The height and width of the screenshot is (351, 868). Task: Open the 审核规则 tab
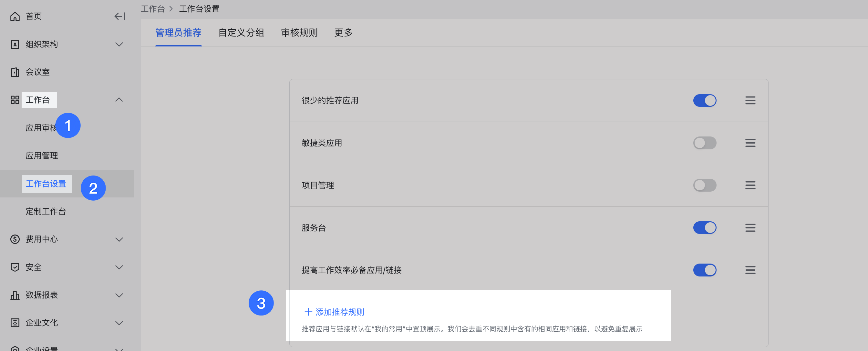coord(299,33)
